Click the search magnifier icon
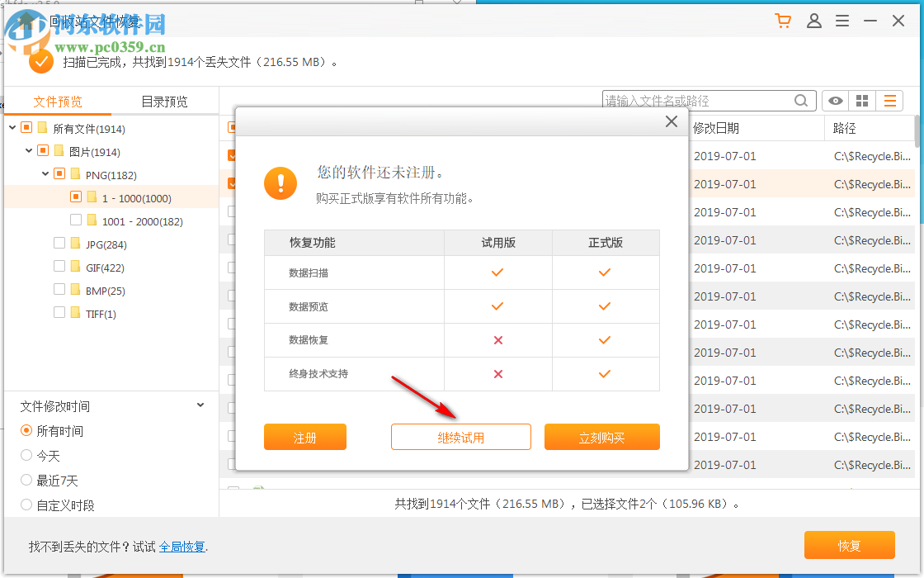Viewport: 924px width, 578px height. tap(800, 100)
